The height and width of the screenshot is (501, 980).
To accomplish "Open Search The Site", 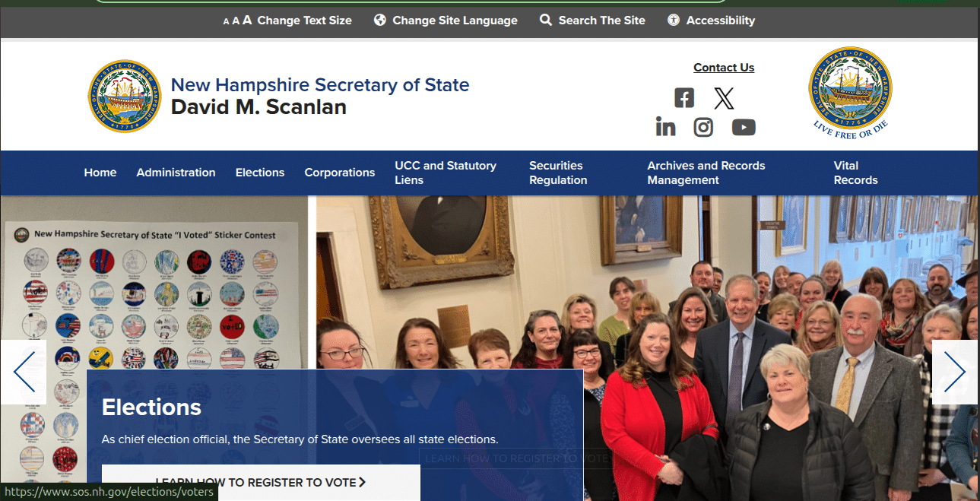I will (592, 21).
